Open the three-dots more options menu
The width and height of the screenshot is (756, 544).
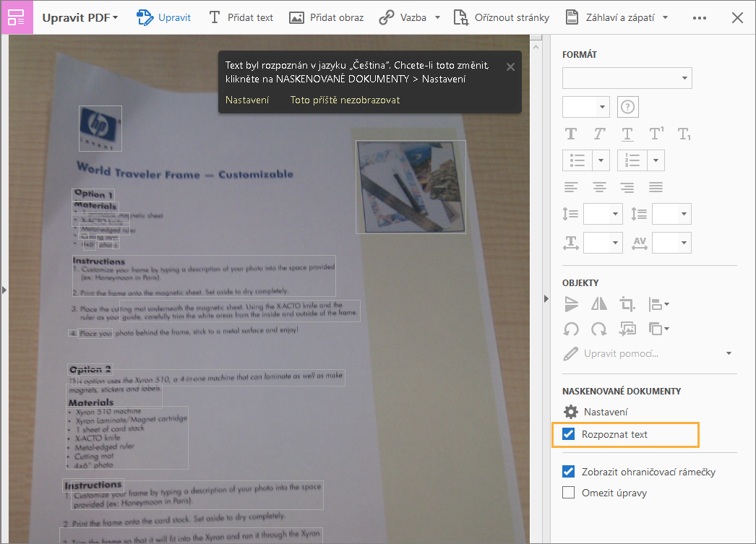click(x=700, y=18)
